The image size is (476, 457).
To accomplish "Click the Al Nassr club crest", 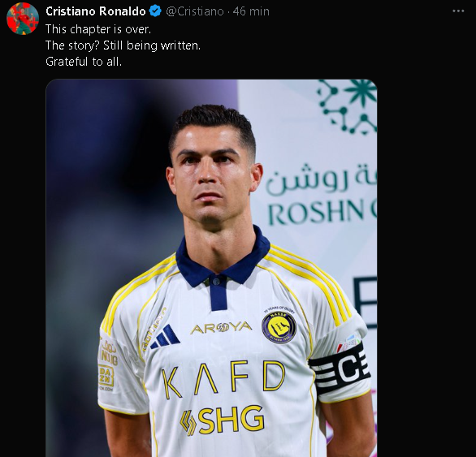I will point(279,327).
